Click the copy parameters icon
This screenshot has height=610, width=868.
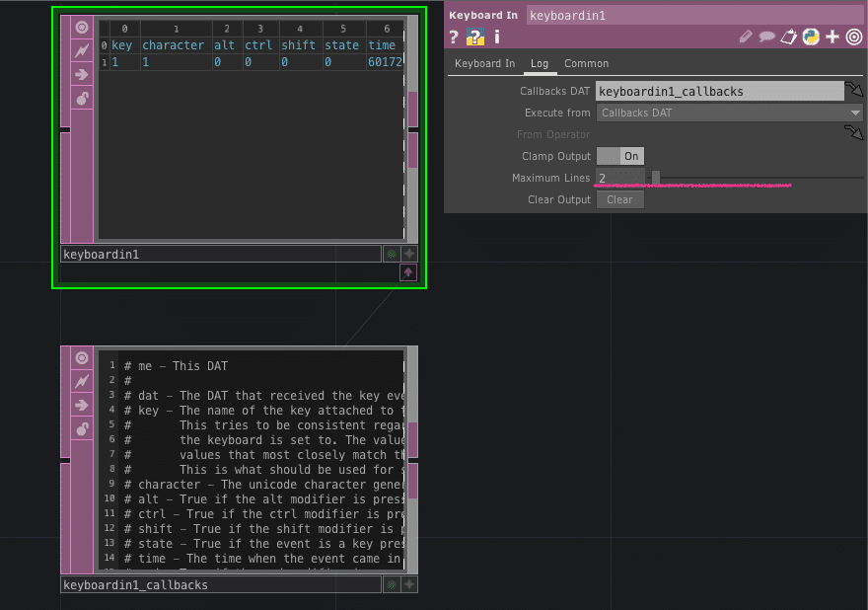pos(789,38)
